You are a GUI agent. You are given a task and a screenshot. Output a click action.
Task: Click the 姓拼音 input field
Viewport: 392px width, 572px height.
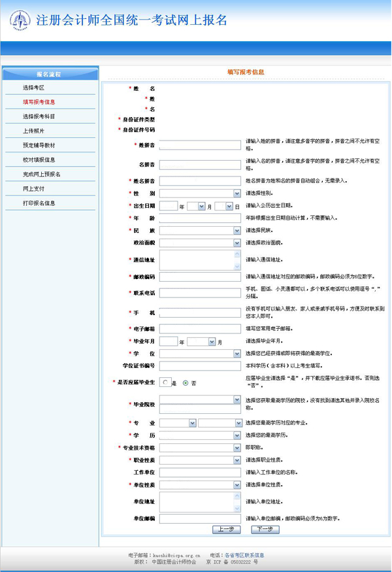click(x=200, y=145)
